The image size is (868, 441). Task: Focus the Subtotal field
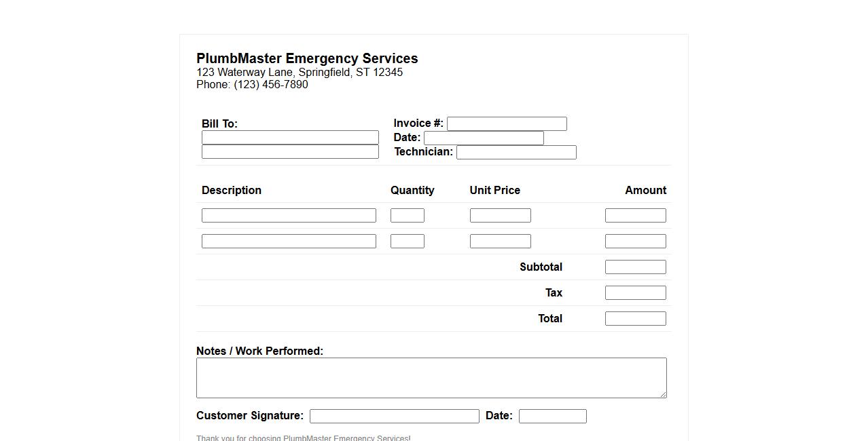[636, 267]
